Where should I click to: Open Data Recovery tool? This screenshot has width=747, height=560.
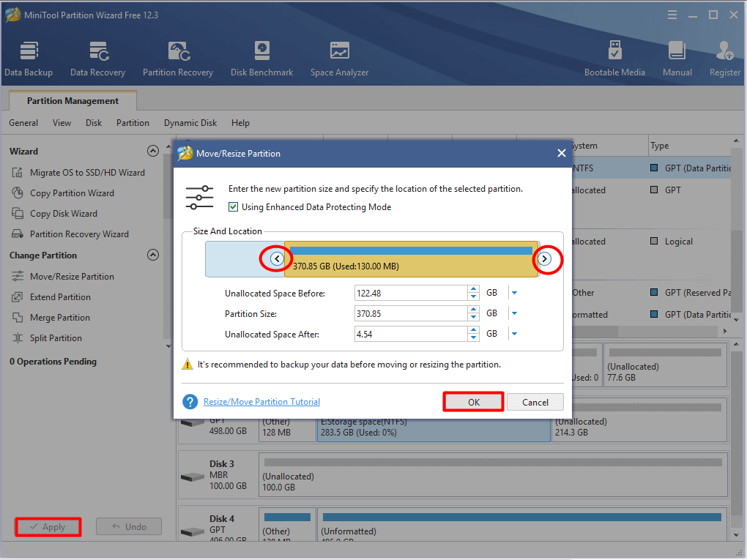pyautogui.click(x=97, y=59)
